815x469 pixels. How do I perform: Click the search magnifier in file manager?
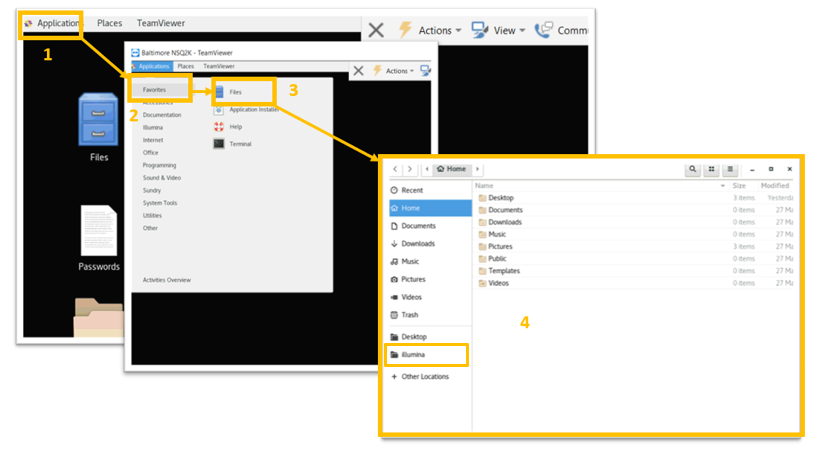pyautogui.click(x=692, y=170)
